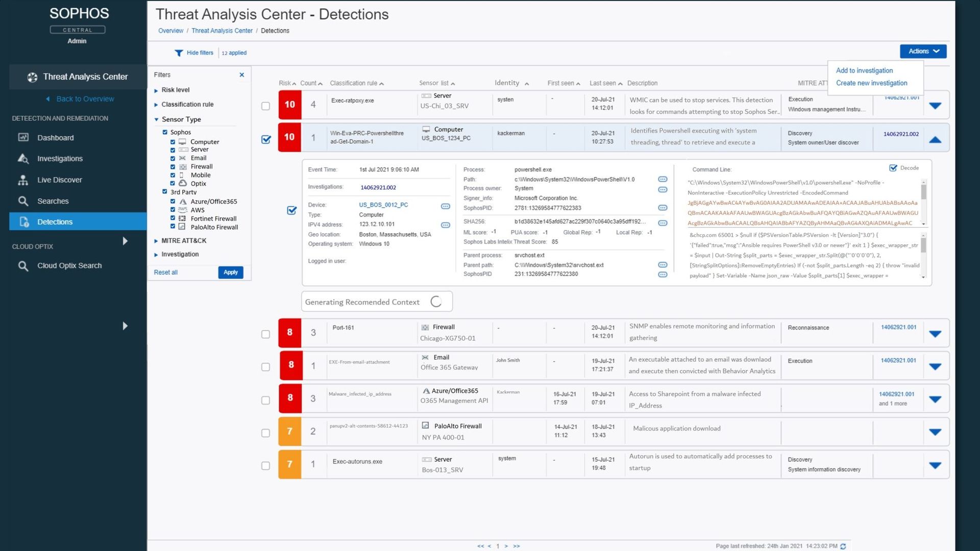980x551 pixels.
Task: Collapse the Sensor Type filter
Action: click(x=156, y=119)
